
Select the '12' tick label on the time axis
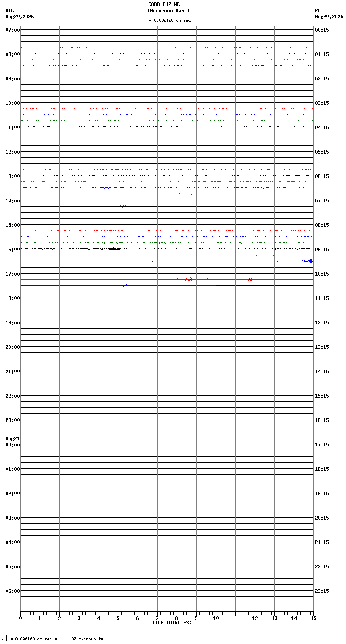tap(255, 618)
